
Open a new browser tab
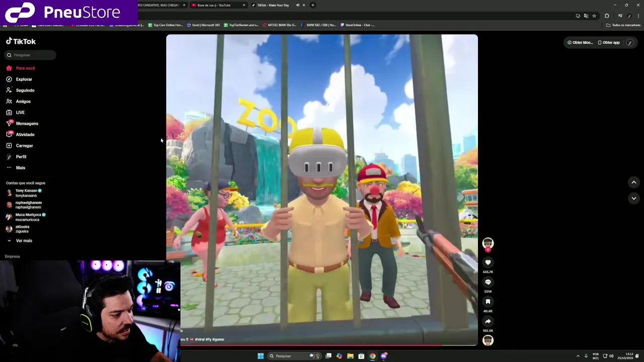[x=312, y=5]
